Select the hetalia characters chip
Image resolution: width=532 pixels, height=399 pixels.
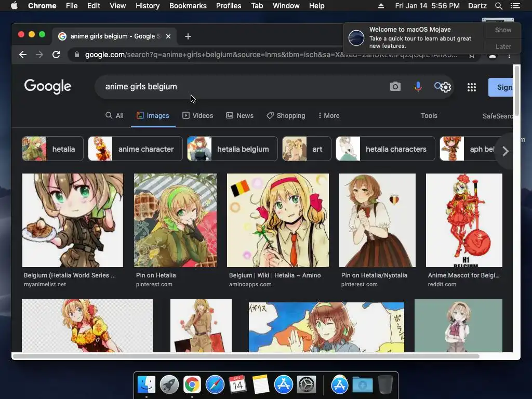point(385,149)
